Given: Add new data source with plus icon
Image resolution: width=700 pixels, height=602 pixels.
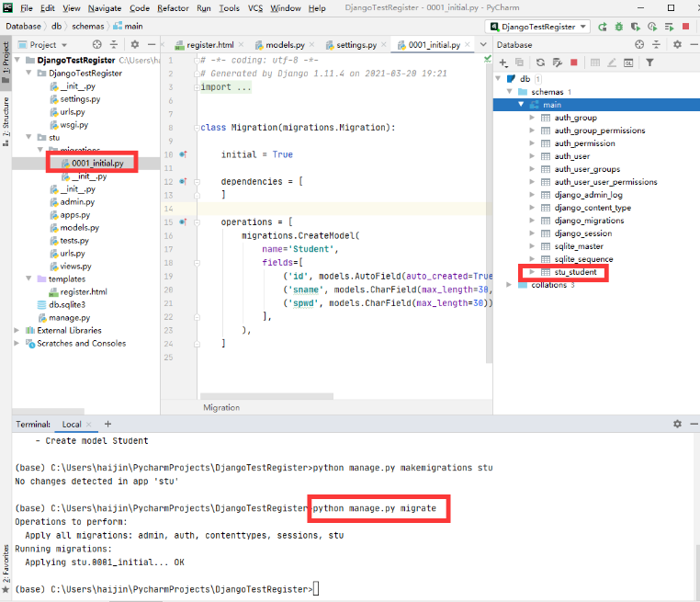Looking at the screenshot, I should pos(503,62).
